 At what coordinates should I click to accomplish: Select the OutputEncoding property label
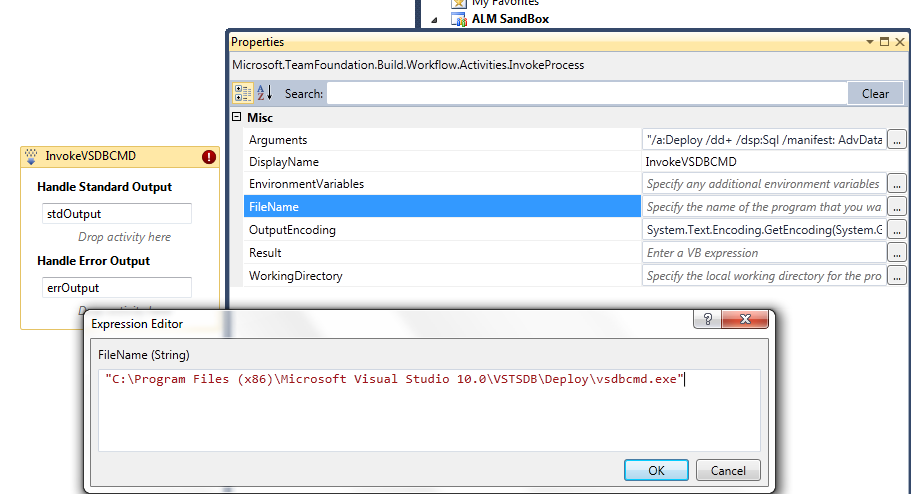tap(292, 230)
